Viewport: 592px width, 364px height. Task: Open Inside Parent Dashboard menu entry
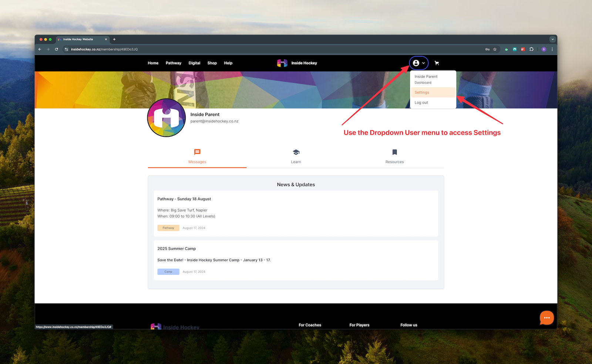click(433, 79)
